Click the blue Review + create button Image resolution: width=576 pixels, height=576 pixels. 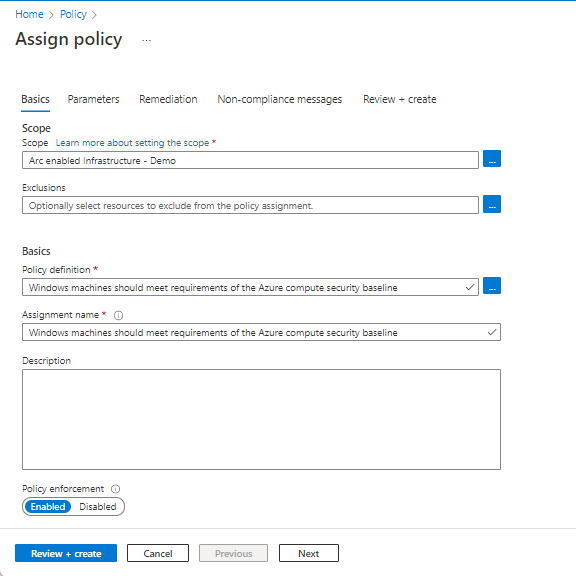coord(66,553)
